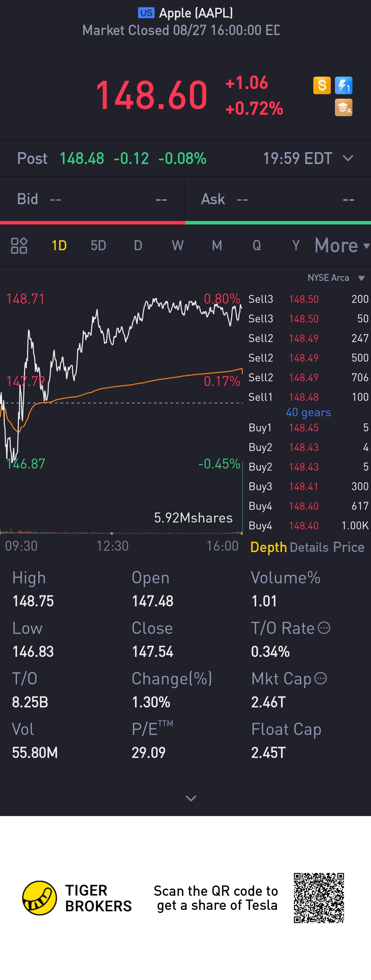Tap Scan the QR code promo text

click(x=216, y=898)
